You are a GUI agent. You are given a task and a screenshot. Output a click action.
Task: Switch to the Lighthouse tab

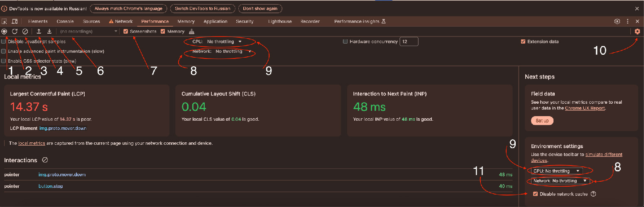tap(280, 22)
